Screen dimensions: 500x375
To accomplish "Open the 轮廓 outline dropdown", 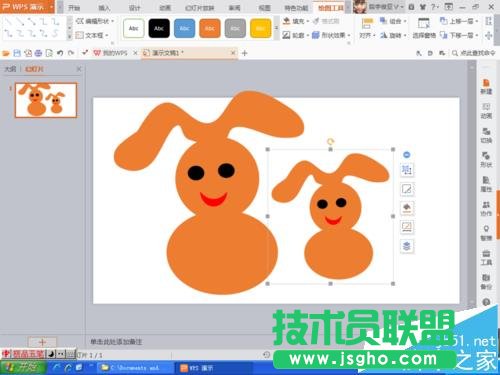I will coord(296,35).
